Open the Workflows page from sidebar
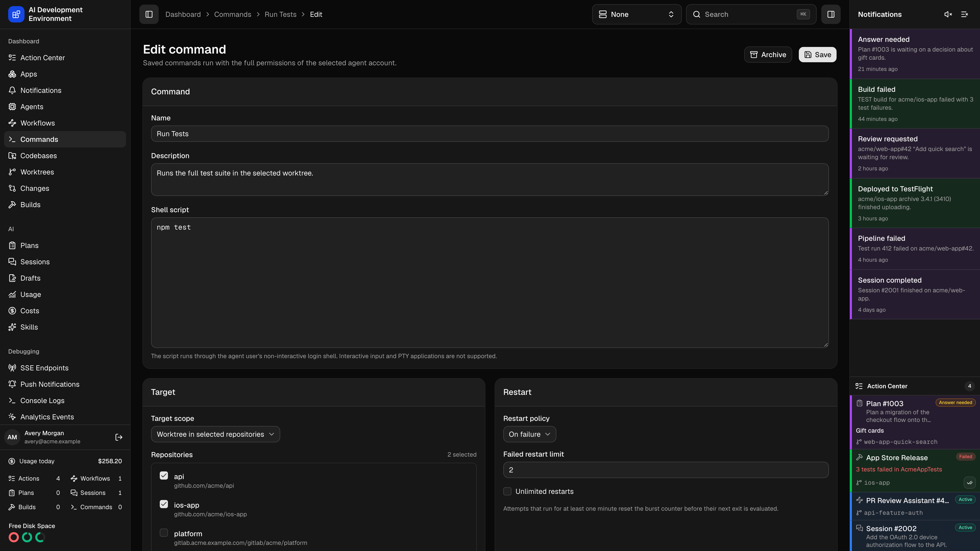This screenshot has width=980, height=551. pos(65,123)
